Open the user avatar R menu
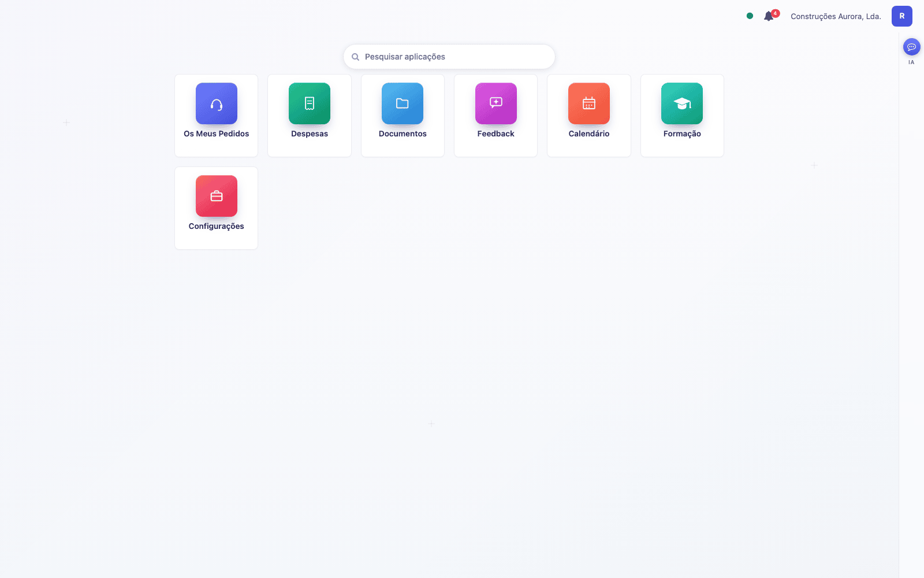This screenshot has width=924, height=578. (x=902, y=16)
